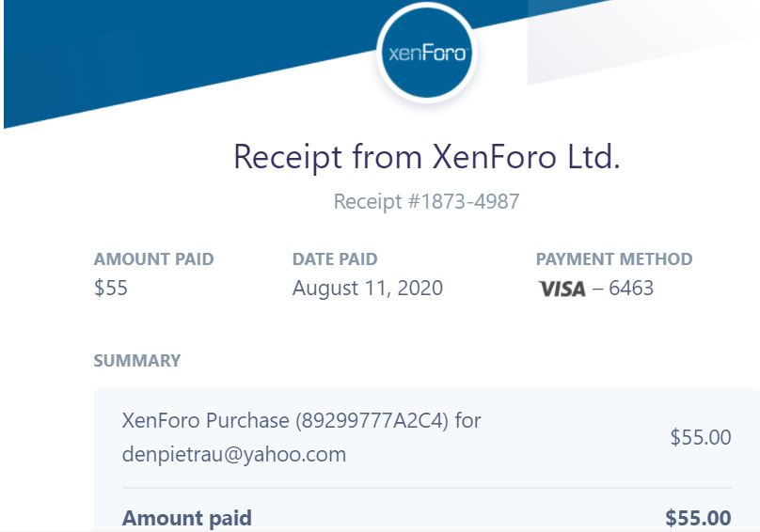
Task: Click the card ending 6463 text
Action: (x=631, y=289)
